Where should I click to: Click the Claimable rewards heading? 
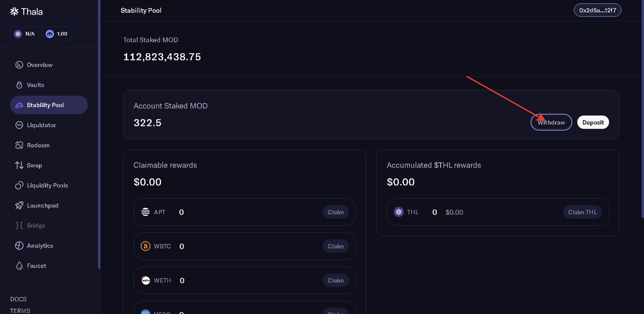tap(165, 165)
